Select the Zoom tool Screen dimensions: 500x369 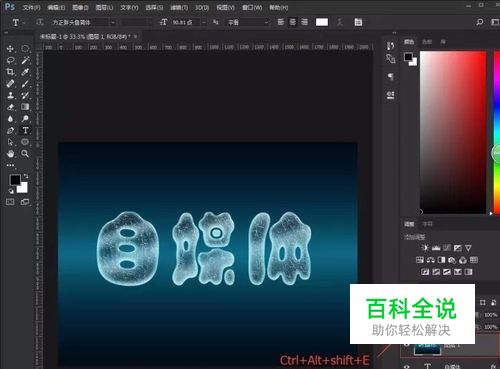[25, 154]
